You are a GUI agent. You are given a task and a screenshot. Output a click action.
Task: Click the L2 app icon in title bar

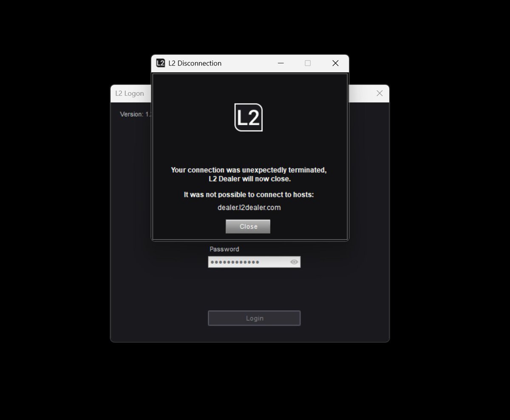[160, 63]
